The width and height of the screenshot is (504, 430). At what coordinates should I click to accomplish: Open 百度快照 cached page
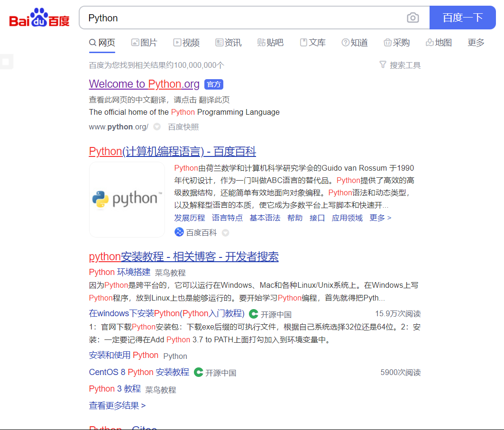[x=183, y=127]
